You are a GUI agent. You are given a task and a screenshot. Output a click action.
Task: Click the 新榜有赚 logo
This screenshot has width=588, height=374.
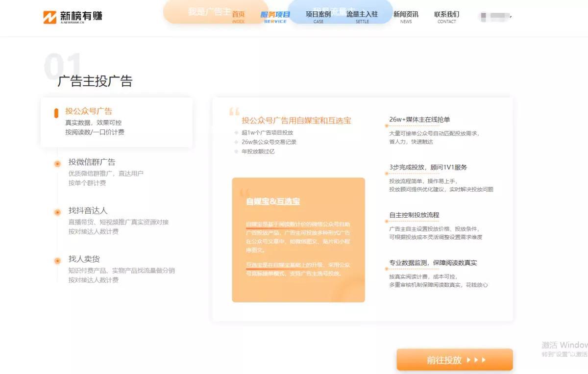point(73,17)
